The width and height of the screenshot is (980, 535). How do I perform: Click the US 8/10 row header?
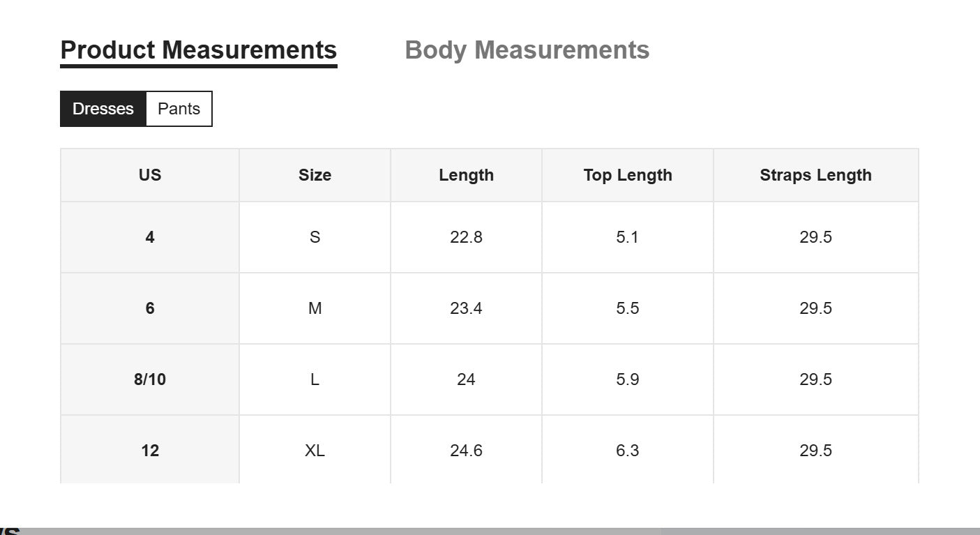click(150, 379)
